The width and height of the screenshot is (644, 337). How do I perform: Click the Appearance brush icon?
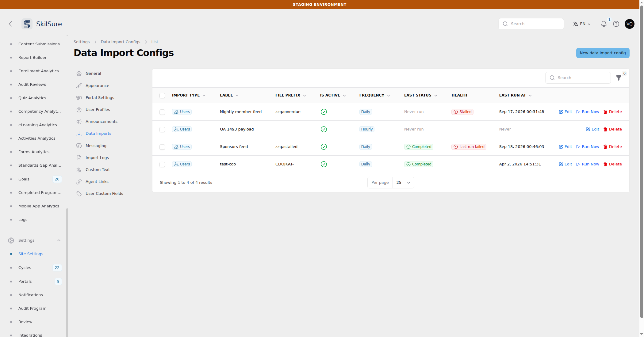pos(79,86)
